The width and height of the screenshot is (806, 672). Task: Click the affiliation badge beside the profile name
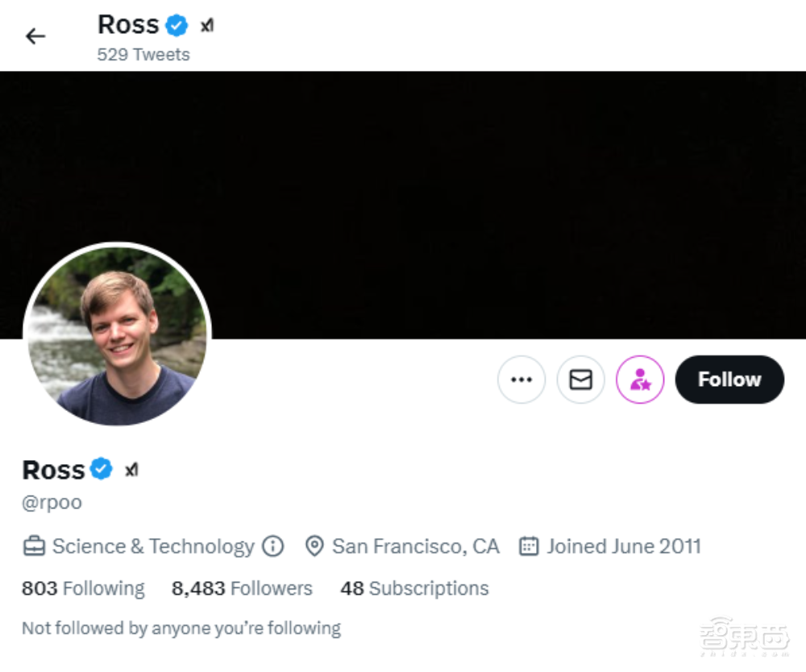pos(131,470)
